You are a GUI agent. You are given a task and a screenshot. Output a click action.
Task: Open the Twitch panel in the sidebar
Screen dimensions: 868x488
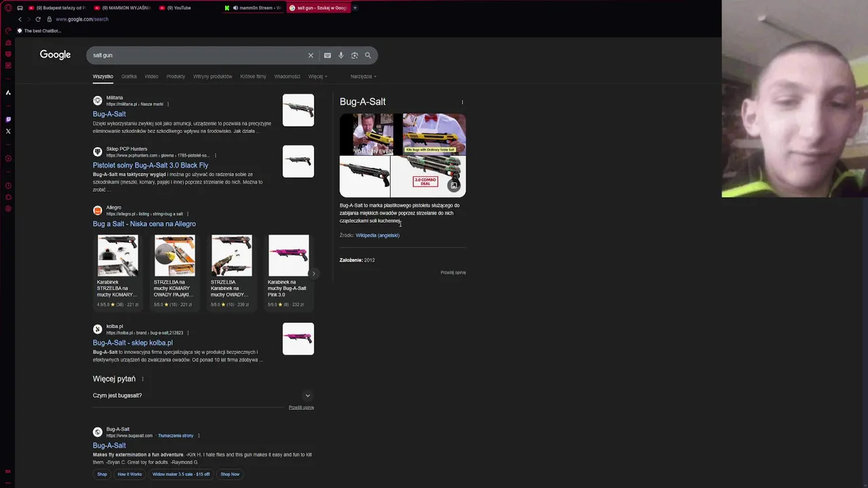[8, 119]
